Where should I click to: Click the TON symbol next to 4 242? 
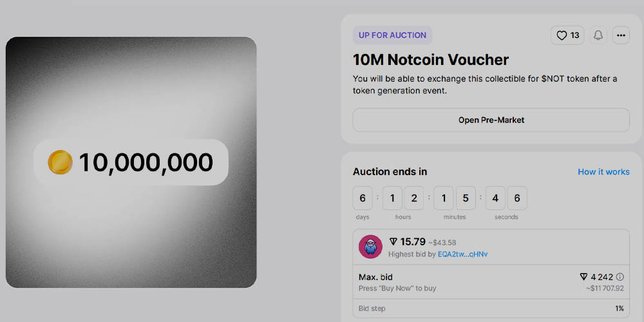coord(583,278)
